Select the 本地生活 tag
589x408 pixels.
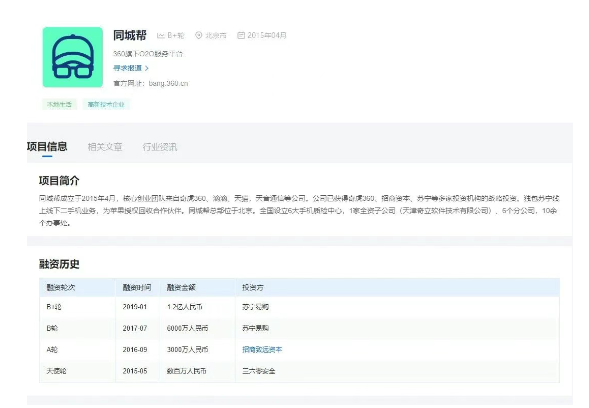(x=59, y=104)
